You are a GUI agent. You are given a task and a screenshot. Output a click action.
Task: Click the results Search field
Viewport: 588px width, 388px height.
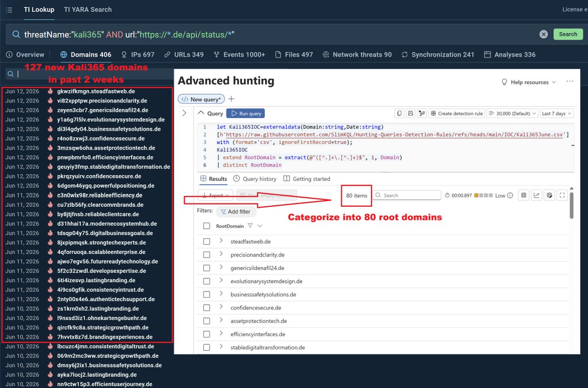407,195
